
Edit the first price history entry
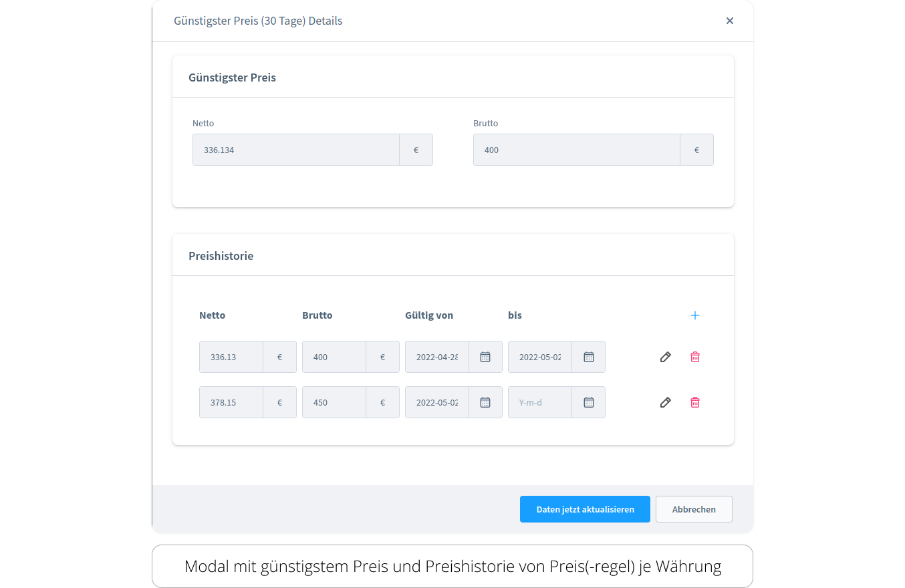[665, 357]
